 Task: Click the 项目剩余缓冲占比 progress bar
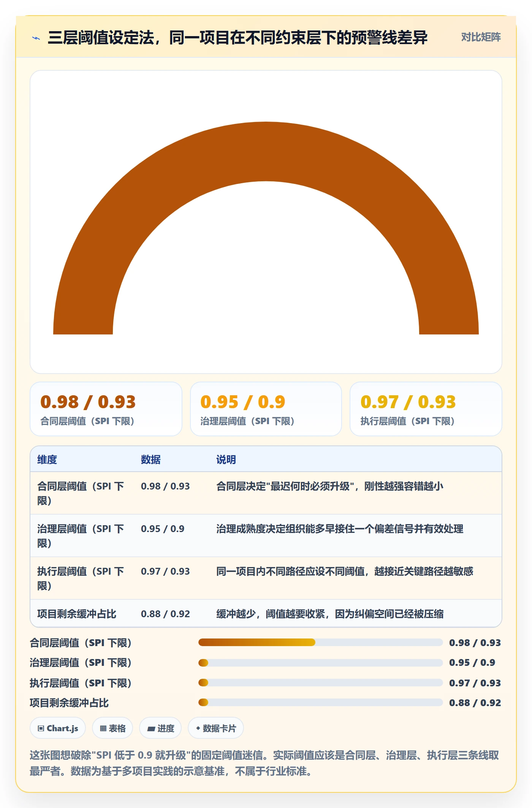[320, 702]
